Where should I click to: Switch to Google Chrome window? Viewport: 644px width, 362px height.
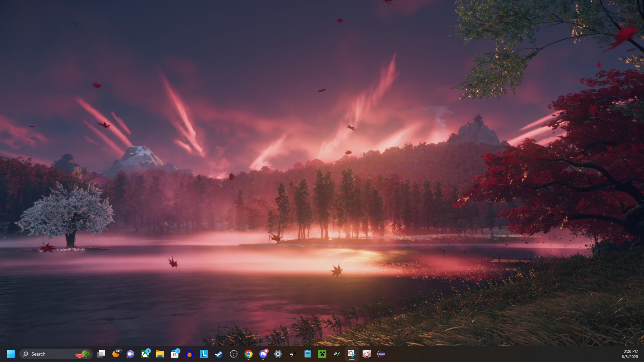249,354
